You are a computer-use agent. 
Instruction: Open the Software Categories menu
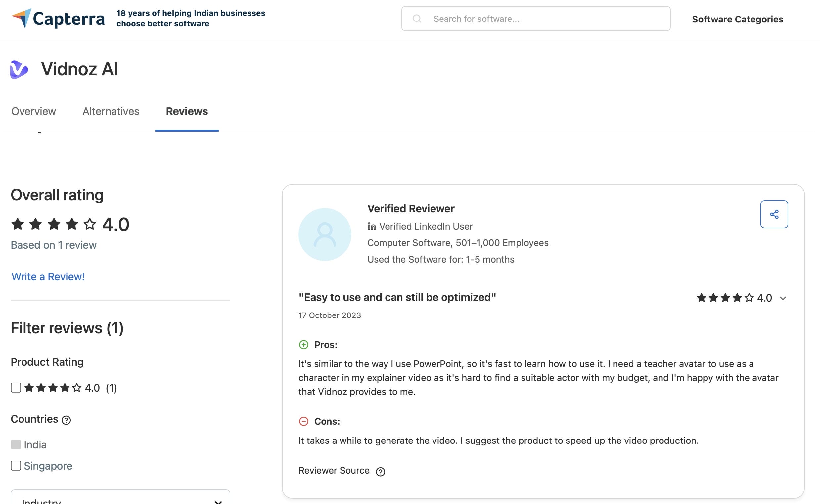tap(737, 19)
